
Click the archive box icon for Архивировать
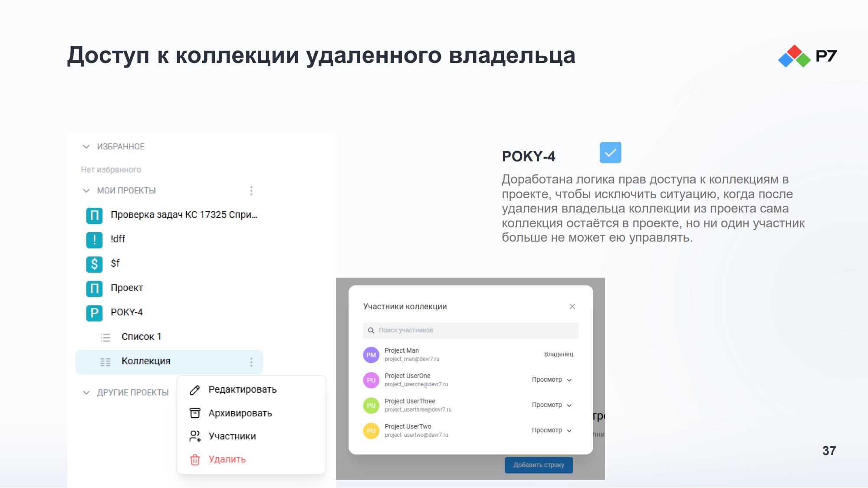point(195,413)
